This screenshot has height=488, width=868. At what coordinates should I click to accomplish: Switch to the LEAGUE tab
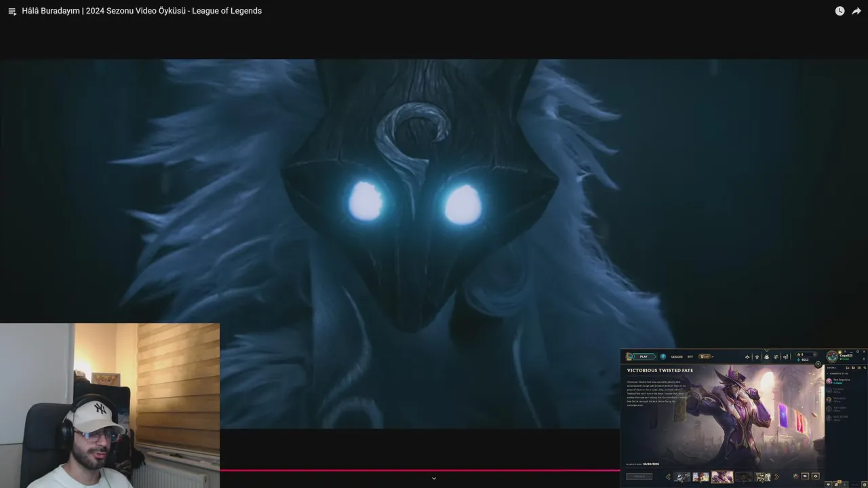677,357
